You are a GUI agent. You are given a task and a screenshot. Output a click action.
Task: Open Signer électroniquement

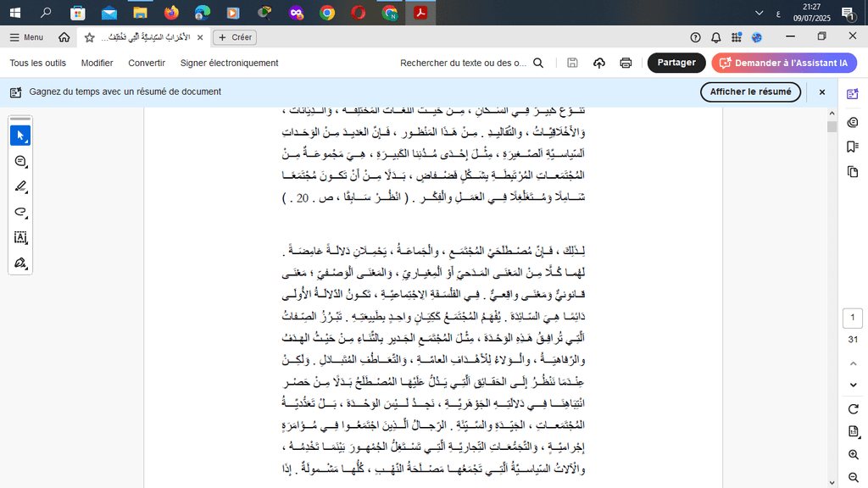pyautogui.click(x=229, y=63)
